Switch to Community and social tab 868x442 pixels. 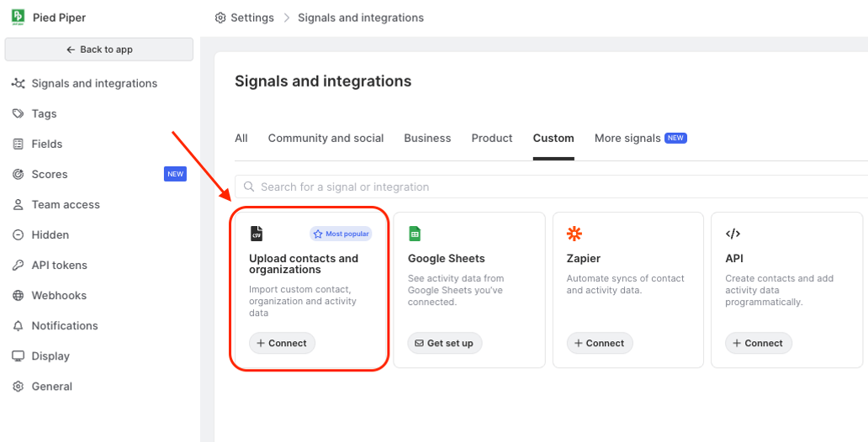326,139
